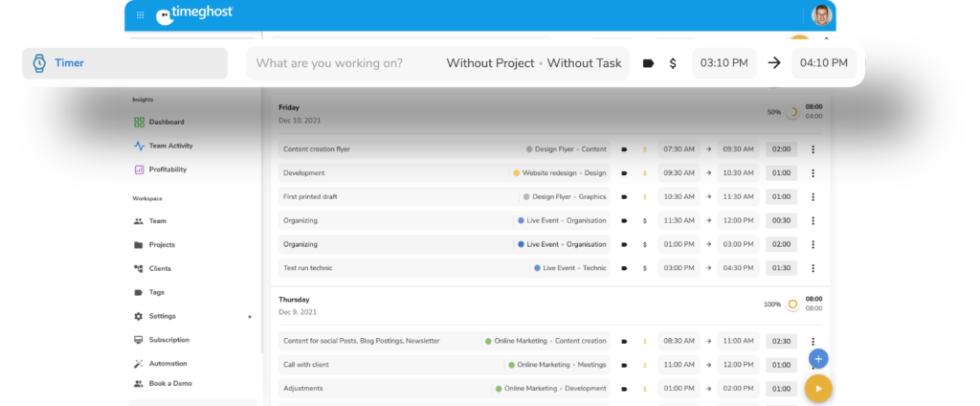Click the blue plus add button
This screenshot has width=980, height=406.
[817, 359]
